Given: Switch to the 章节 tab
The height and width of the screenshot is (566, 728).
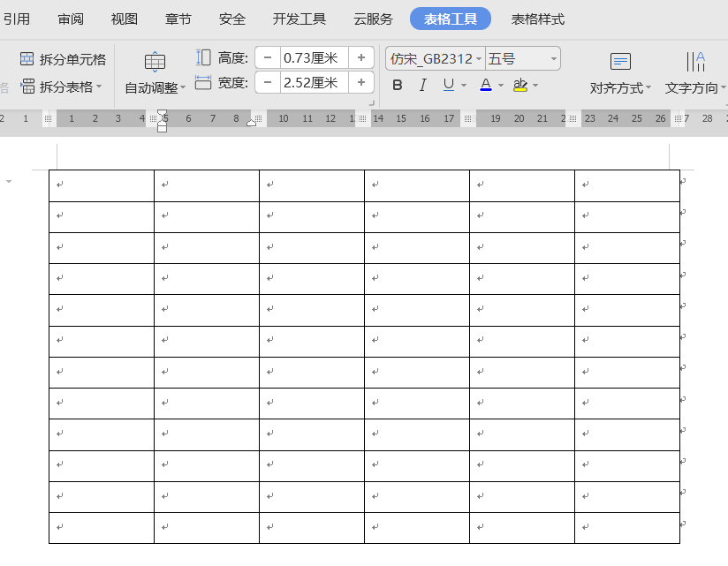Looking at the screenshot, I should tap(178, 19).
